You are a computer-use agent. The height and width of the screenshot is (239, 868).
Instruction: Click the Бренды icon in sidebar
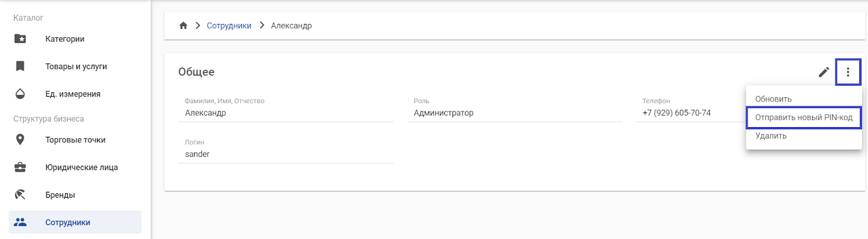[20, 194]
